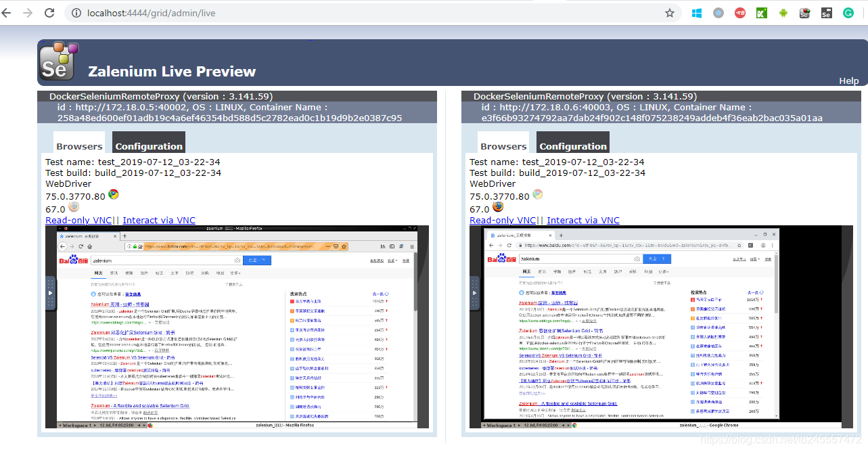Image resolution: width=868 pixels, height=452 pixels.
Task: Open the hamburger menu in Firefox preview
Action: click(x=412, y=246)
